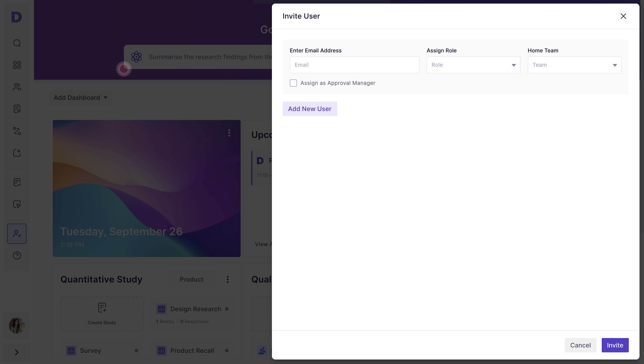Click inside the Email address field

(x=354, y=65)
